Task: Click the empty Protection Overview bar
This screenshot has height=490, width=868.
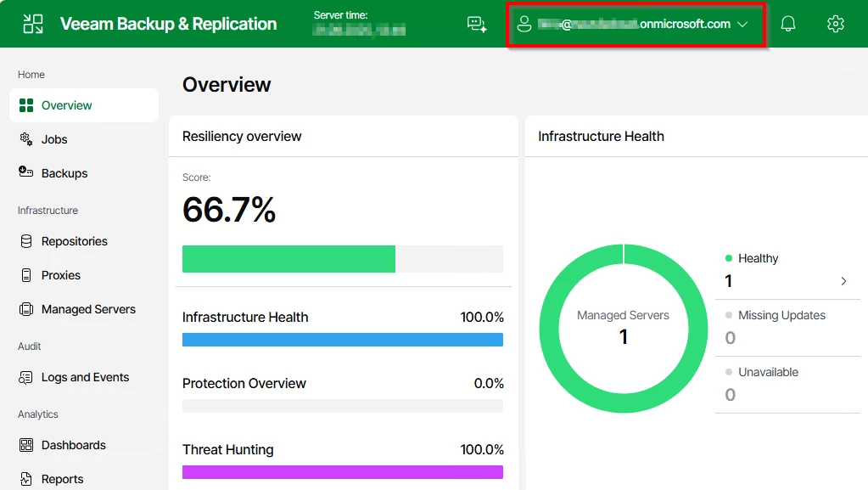Action: pyautogui.click(x=343, y=406)
